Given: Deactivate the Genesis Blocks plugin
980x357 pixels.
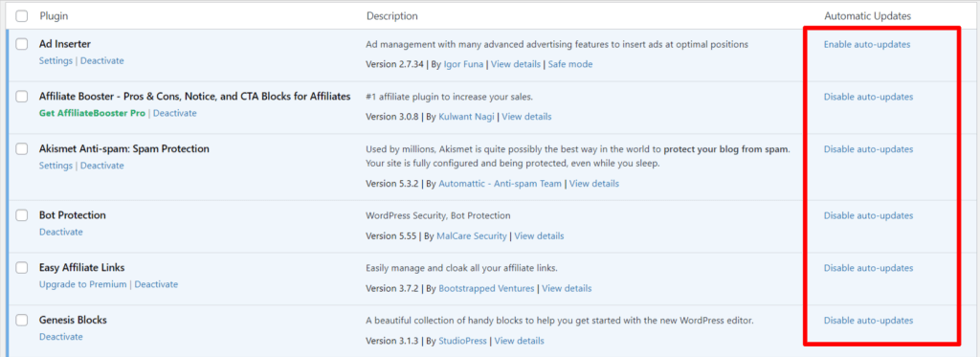Looking at the screenshot, I should point(60,337).
